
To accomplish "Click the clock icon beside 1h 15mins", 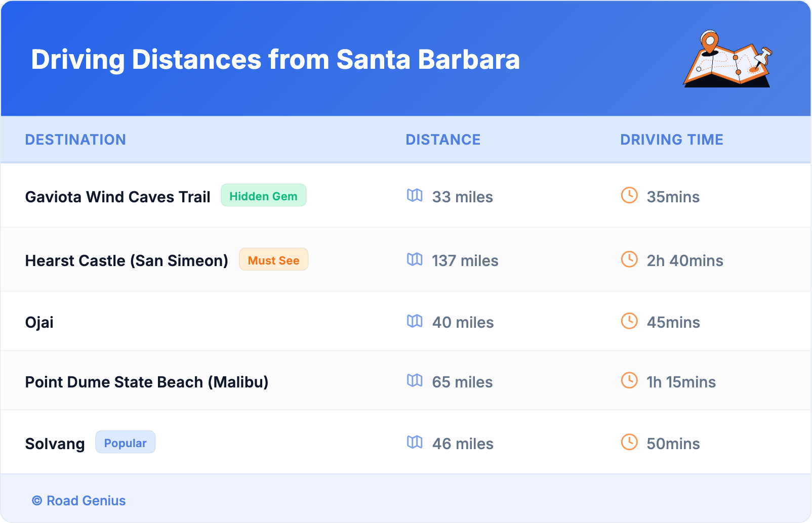I will click(x=629, y=380).
